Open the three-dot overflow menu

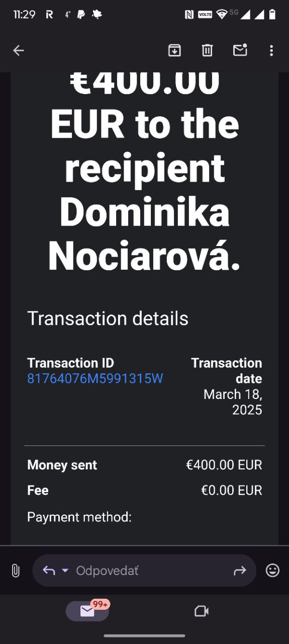coord(271,50)
